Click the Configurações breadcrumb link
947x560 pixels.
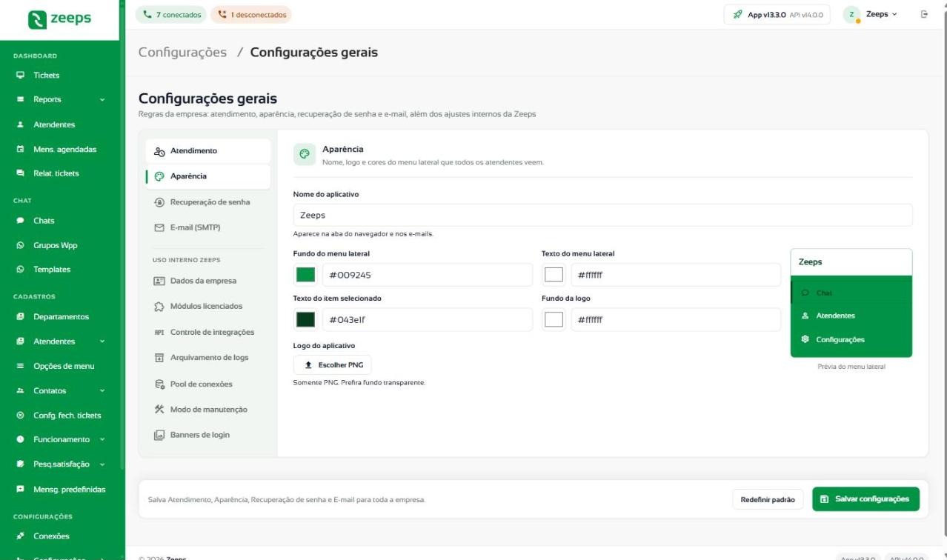pos(182,53)
